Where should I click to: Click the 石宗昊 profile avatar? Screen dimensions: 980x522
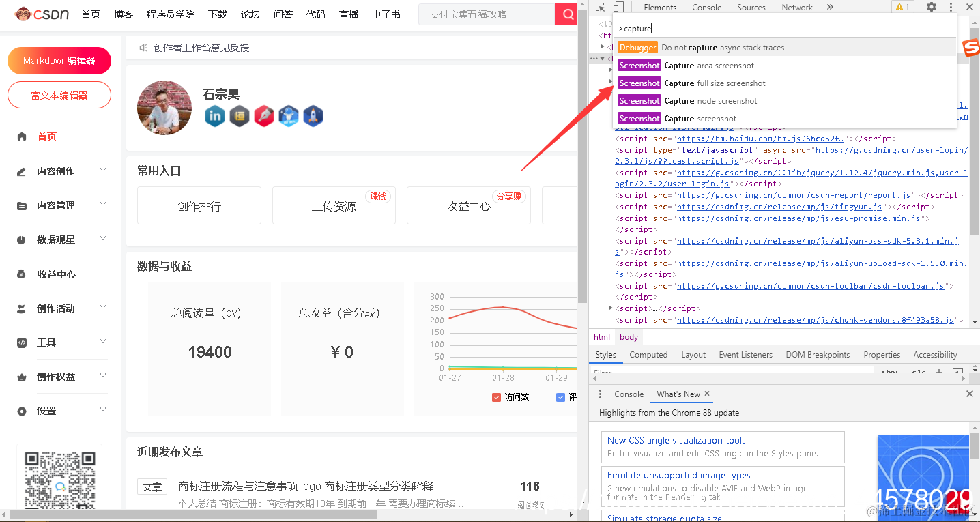pyautogui.click(x=164, y=108)
